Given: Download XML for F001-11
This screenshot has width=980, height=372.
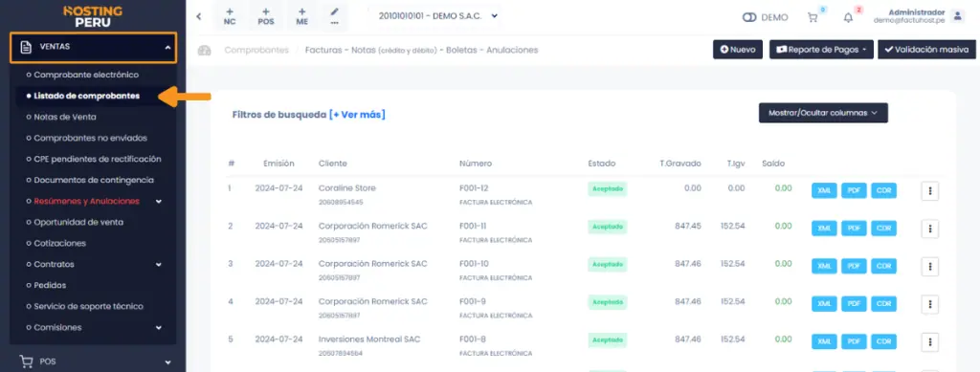Looking at the screenshot, I should (x=824, y=229).
